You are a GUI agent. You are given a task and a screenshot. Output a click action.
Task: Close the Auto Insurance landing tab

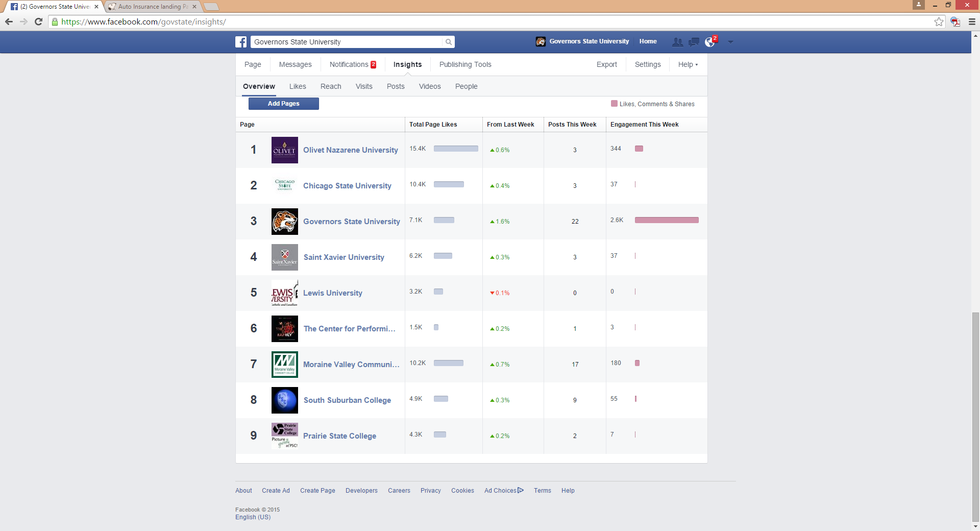(x=194, y=7)
